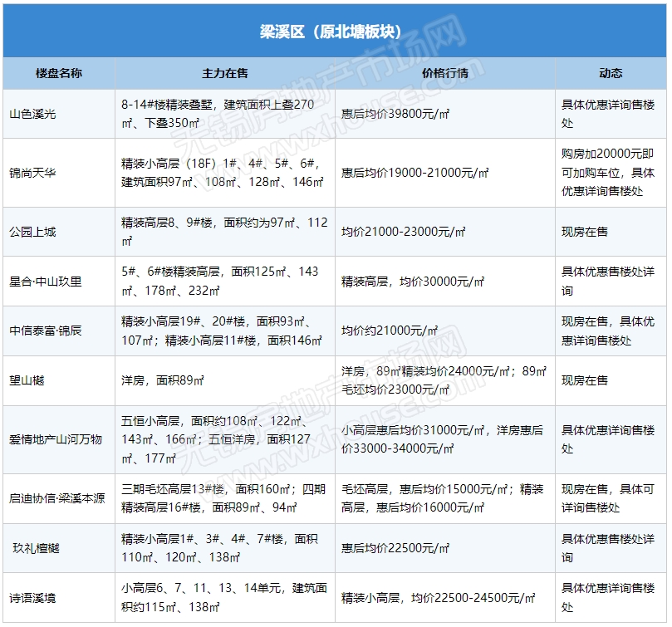Select the 启迪协信·梁溪本源 property name

tap(57, 498)
